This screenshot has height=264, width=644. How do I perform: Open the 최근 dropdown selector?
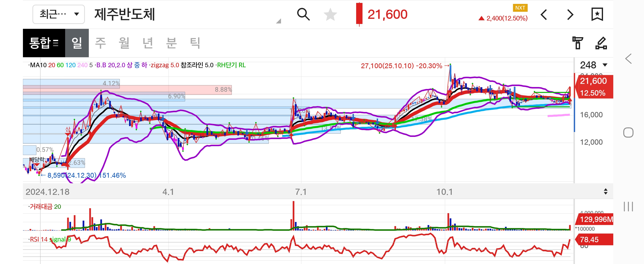(59, 14)
